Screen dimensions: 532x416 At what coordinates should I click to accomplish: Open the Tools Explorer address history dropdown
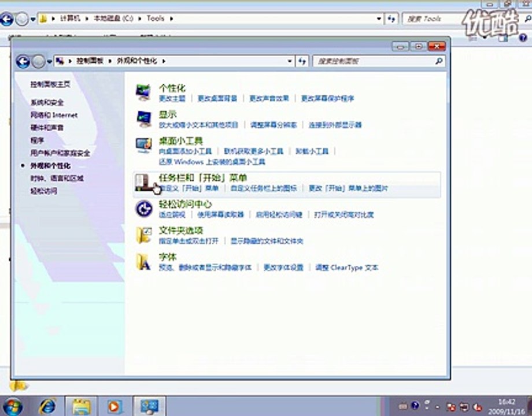tap(379, 18)
